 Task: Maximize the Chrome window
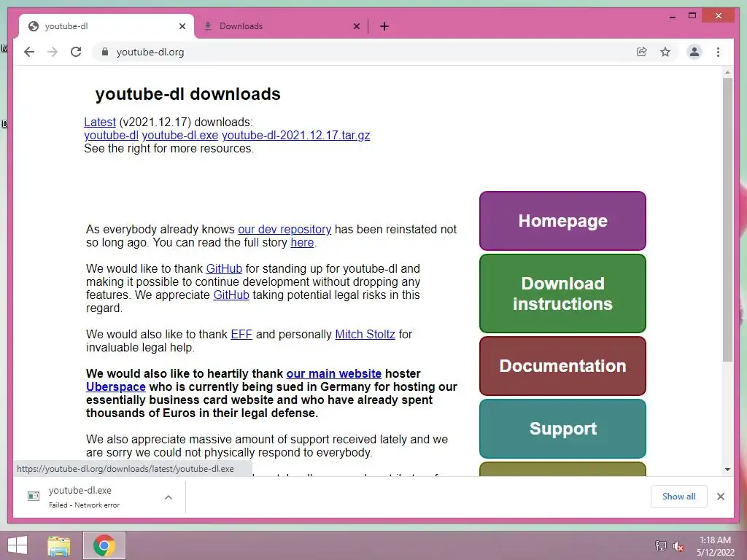(x=692, y=16)
